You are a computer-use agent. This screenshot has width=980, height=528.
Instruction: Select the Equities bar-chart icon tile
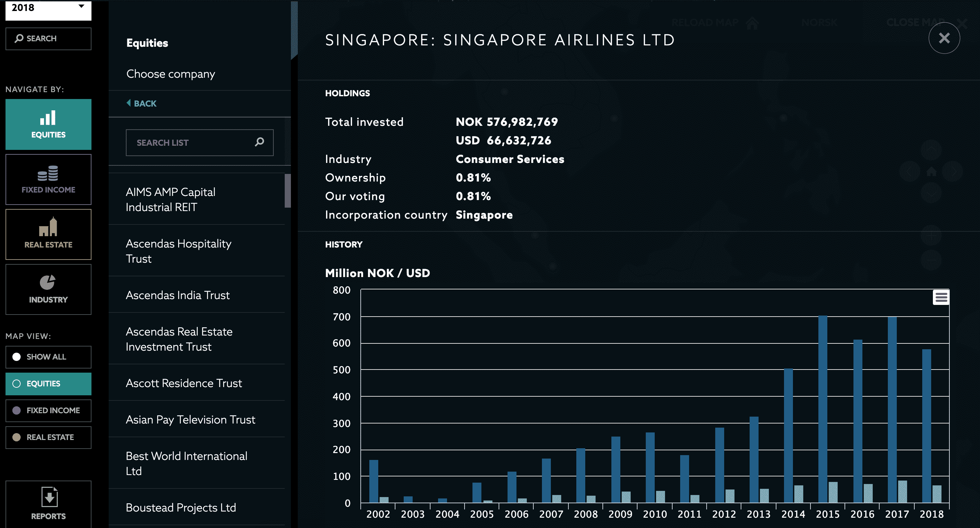pos(48,124)
